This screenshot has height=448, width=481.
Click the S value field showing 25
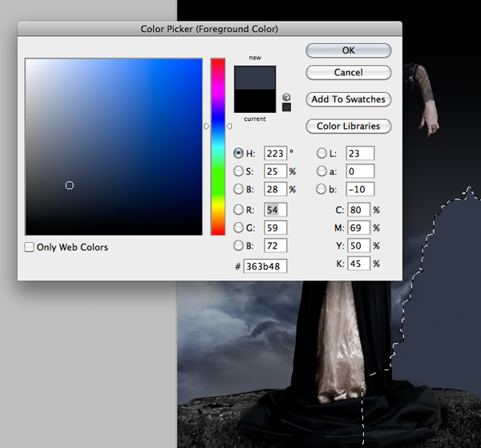(276, 171)
